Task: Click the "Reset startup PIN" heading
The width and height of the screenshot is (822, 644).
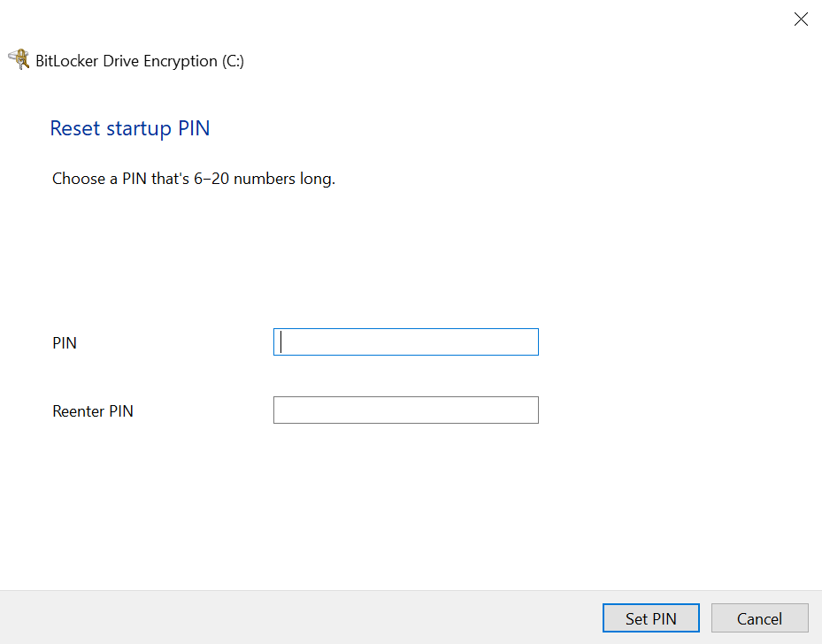Action: click(130, 128)
